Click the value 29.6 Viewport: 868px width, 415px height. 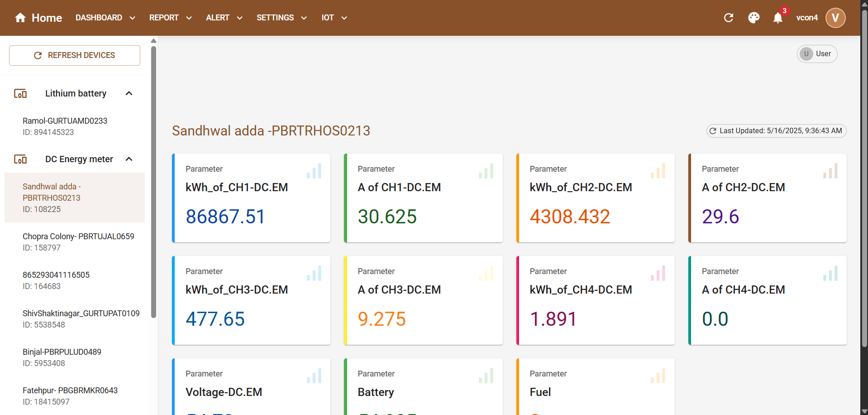click(720, 217)
